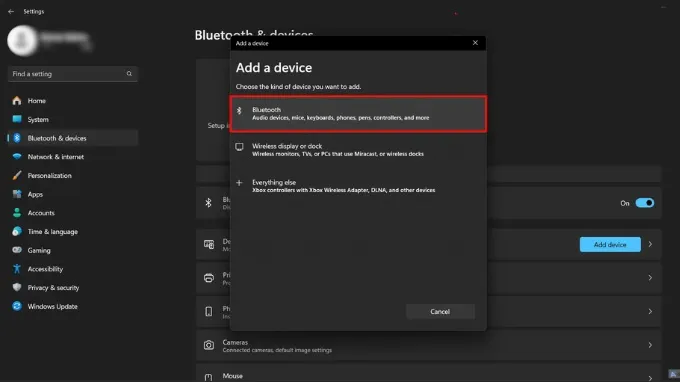This screenshot has width=680, height=382.
Task: Expand the Cameras row chevron
Action: tap(650, 345)
